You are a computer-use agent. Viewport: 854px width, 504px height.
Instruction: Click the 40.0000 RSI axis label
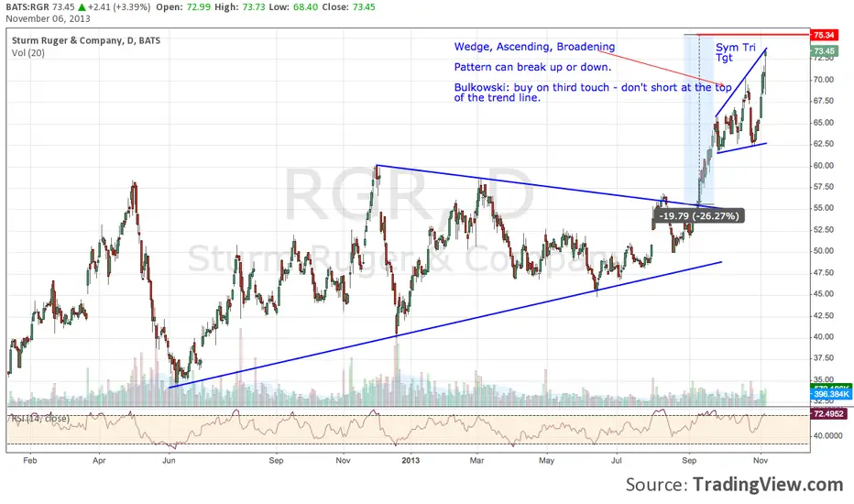point(827,436)
